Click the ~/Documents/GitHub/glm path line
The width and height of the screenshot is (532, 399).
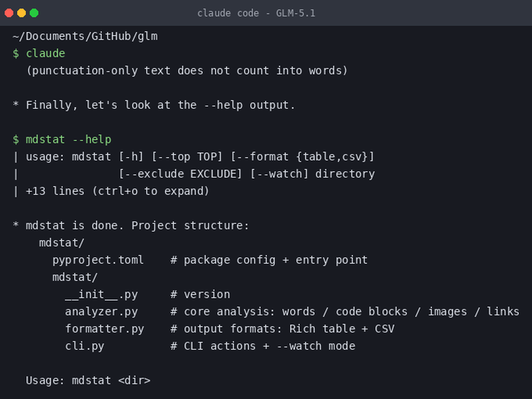tap(85, 36)
